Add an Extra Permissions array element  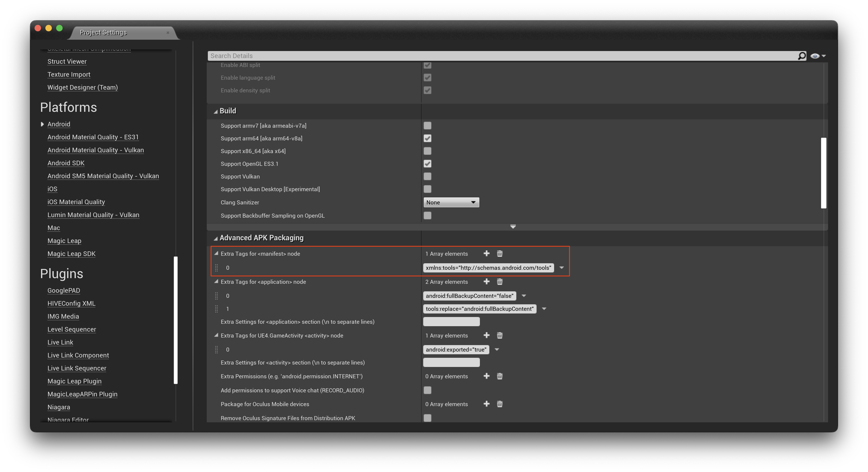tap(486, 376)
